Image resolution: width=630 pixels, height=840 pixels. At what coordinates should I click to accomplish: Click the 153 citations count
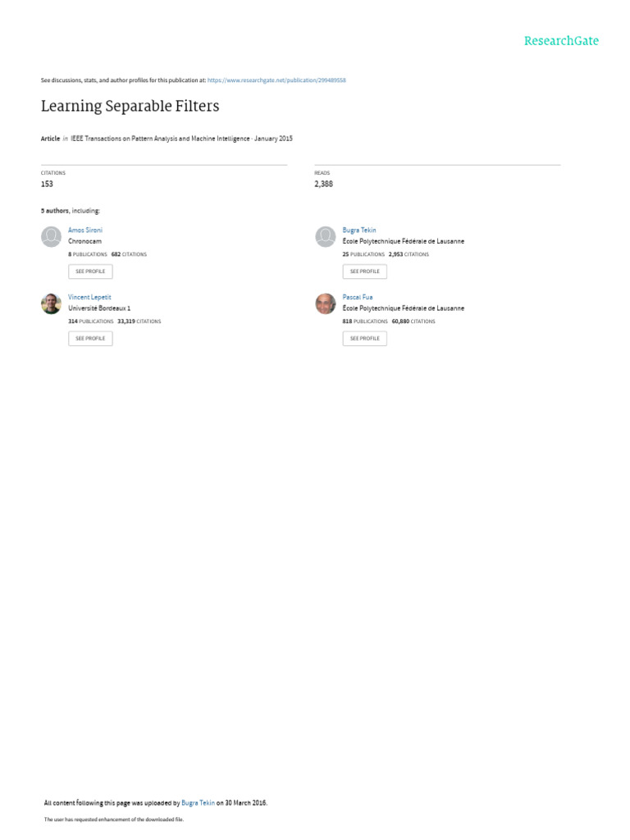click(47, 184)
